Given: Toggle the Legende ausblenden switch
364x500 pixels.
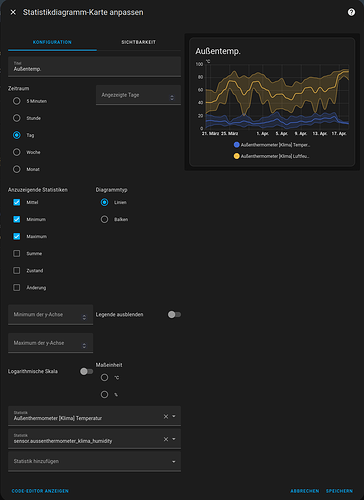Looking at the screenshot, I should (x=174, y=315).
